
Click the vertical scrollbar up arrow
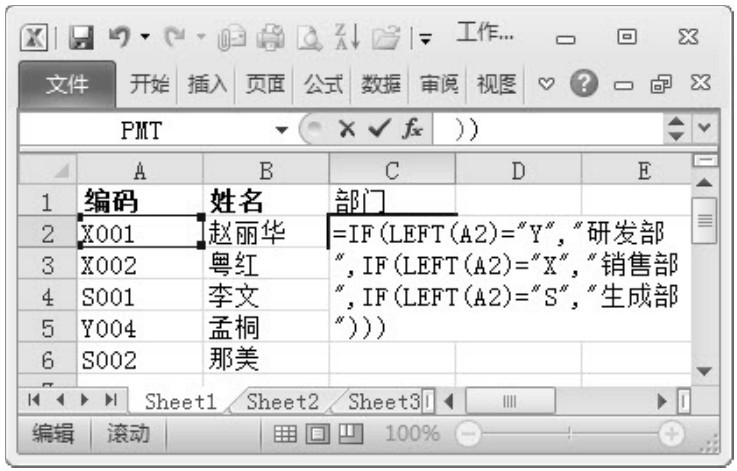coord(704,182)
